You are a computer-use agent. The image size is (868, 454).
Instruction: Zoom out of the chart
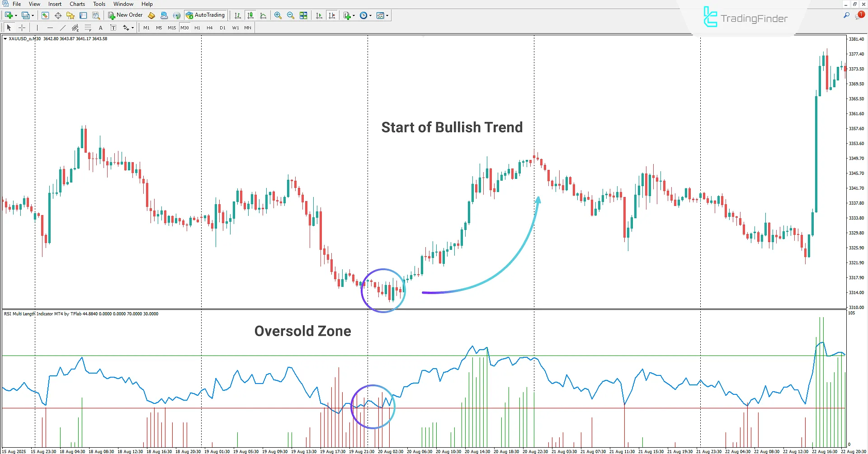[x=291, y=15]
